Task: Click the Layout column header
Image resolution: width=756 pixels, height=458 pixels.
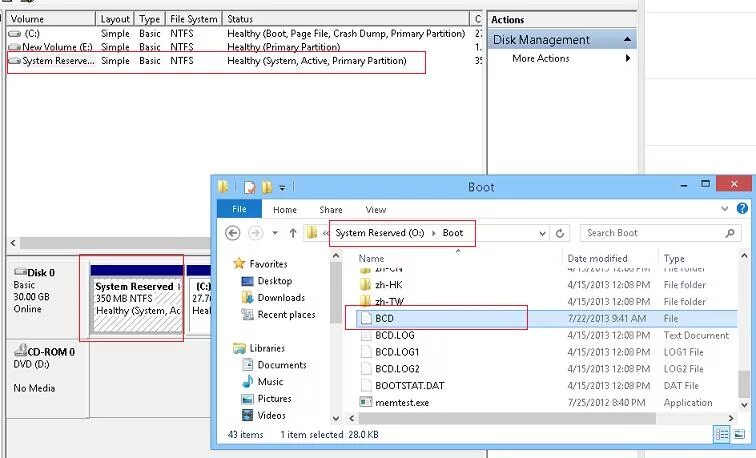Action: point(115,19)
